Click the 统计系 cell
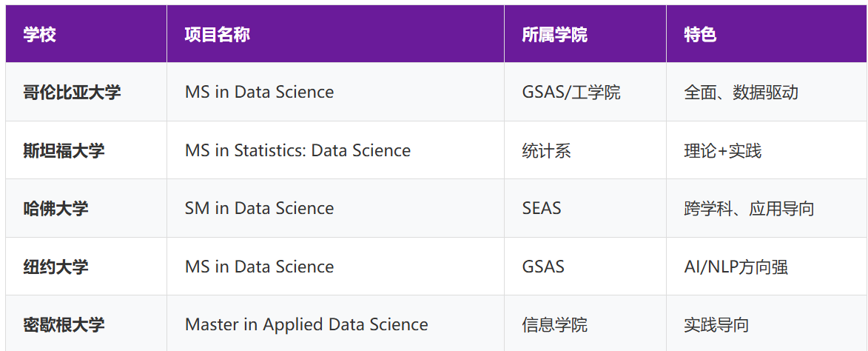This screenshot has height=351, width=868. pos(546,151)
